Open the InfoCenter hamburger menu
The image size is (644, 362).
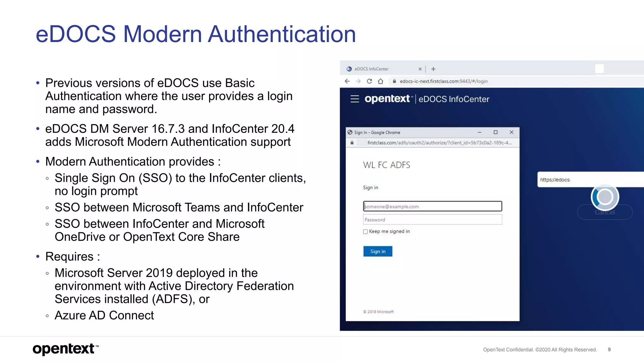tap(355, 99)
